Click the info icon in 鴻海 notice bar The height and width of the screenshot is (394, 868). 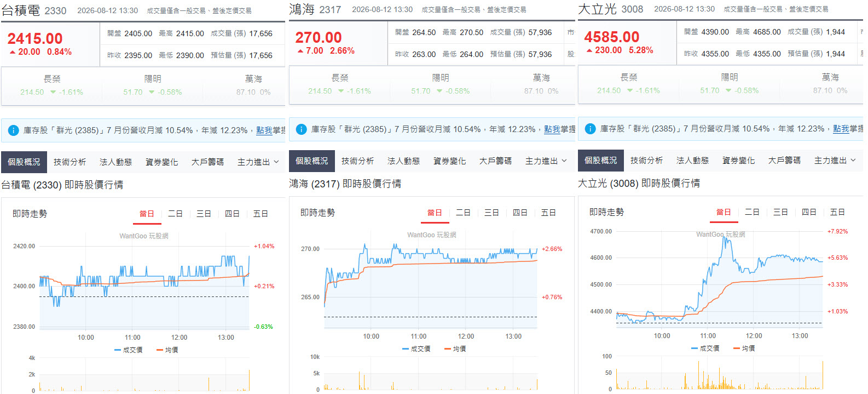tap(301, 129)
